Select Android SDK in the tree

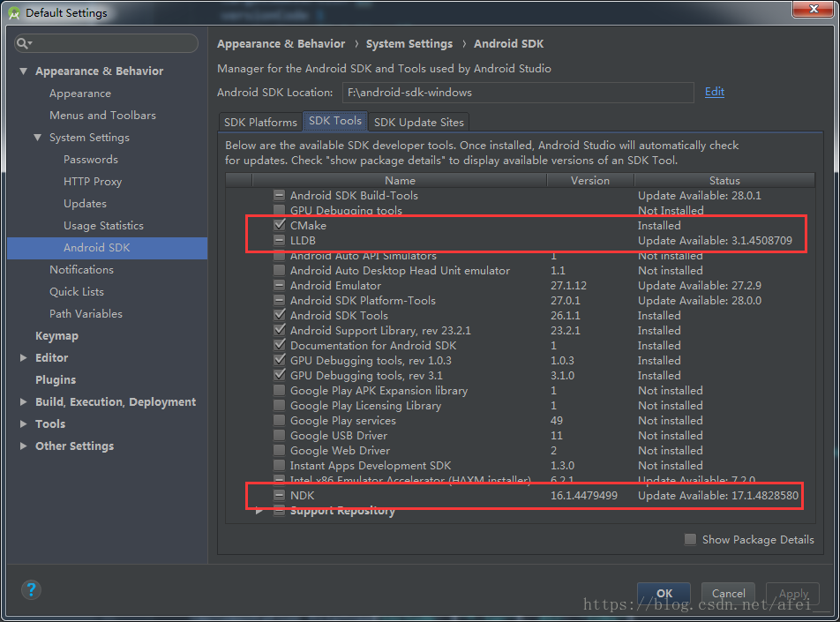[x=107, y=248]
